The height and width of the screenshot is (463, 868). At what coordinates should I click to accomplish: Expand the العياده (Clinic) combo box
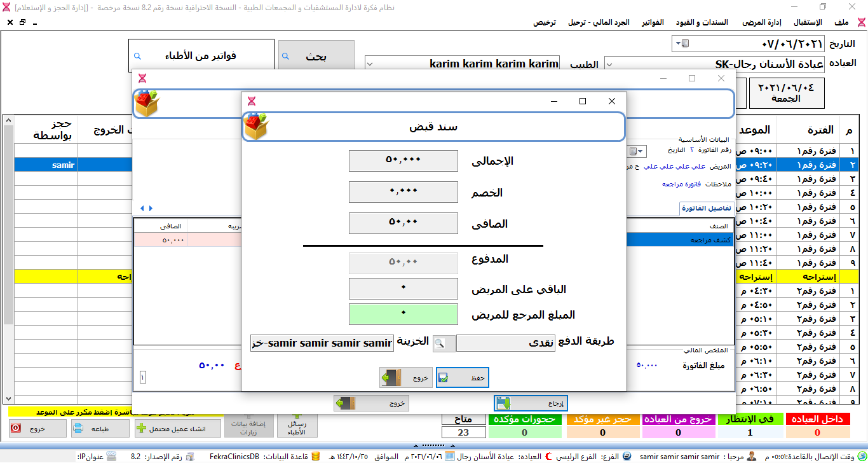[x=609, y=64]
